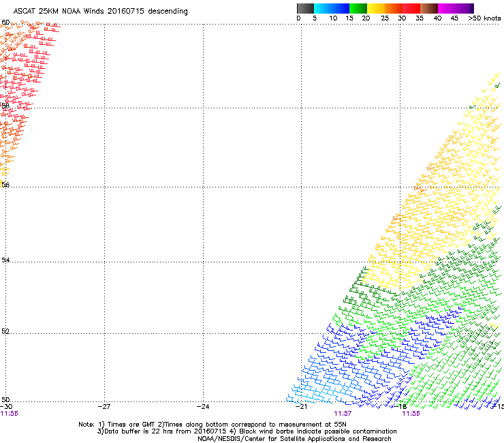Screen dimensions: 504x443
Task: Click the longitude label -18
Action: (x=400, y=407)
